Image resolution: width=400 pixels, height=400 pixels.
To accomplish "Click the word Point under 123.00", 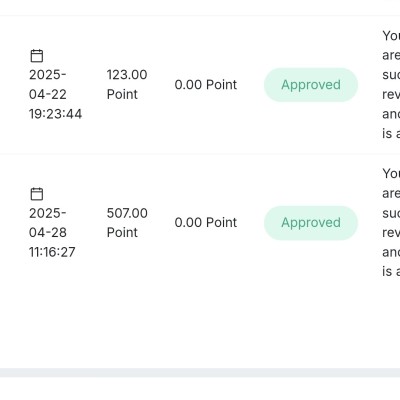I will coord(122,94).
